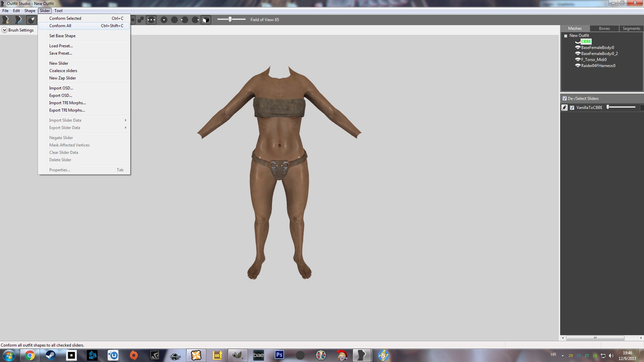Open Nexus Mod Manager taskbar icon
This screenshot has width=644, height=362.
pyautogui.click(x=196, y=355)
